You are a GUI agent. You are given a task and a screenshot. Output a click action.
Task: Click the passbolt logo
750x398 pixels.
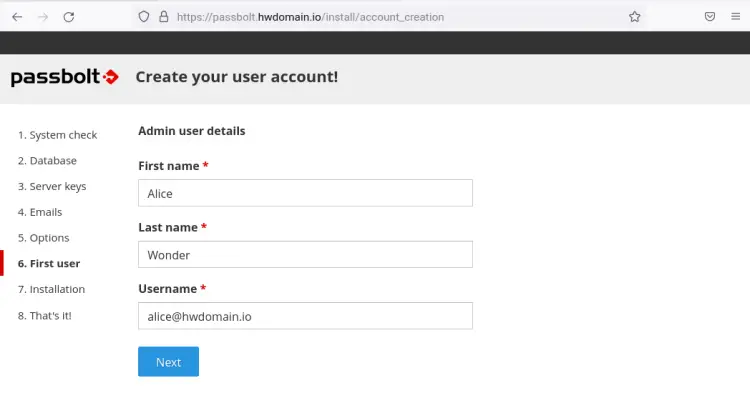(65, 77)
